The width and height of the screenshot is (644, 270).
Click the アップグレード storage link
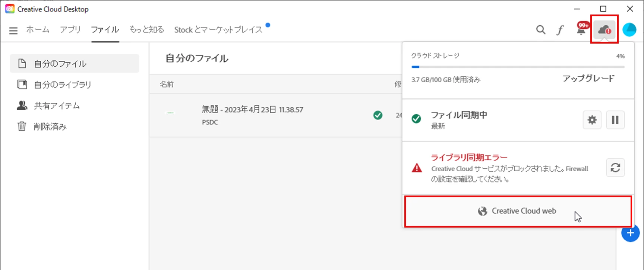[x=588, y=79]
